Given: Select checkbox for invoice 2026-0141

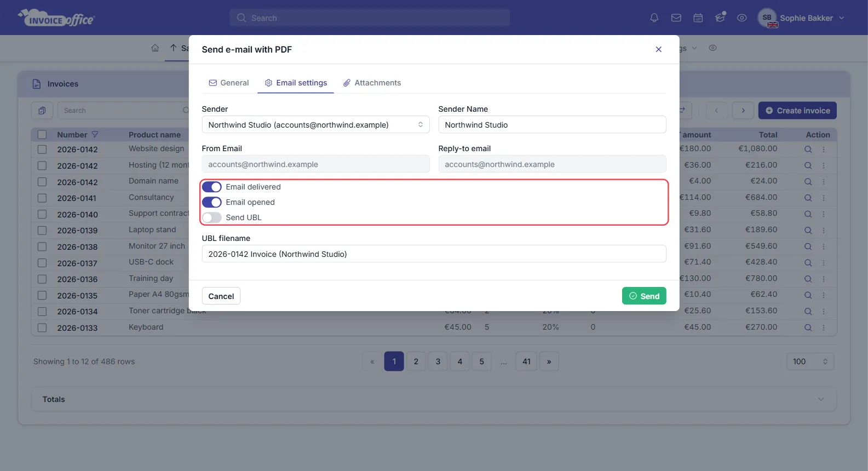Looking at the screenshot, I should pyautogui.click(x=42, y=198).
